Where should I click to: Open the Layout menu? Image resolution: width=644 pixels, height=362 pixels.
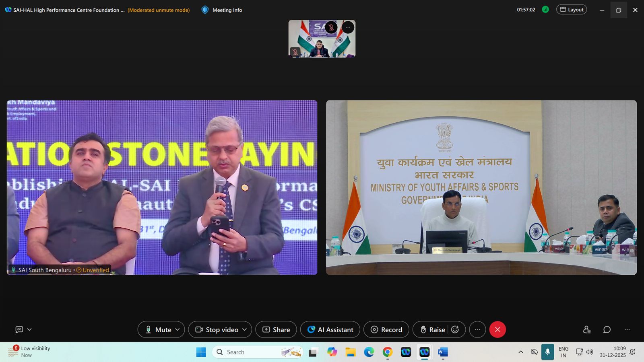[x=571, y=10]
